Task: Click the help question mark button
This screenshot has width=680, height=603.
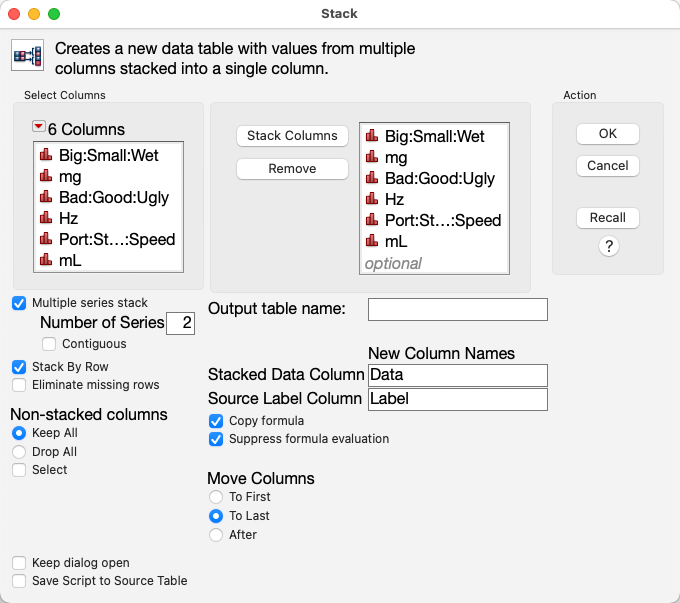Action: (607, 246)
